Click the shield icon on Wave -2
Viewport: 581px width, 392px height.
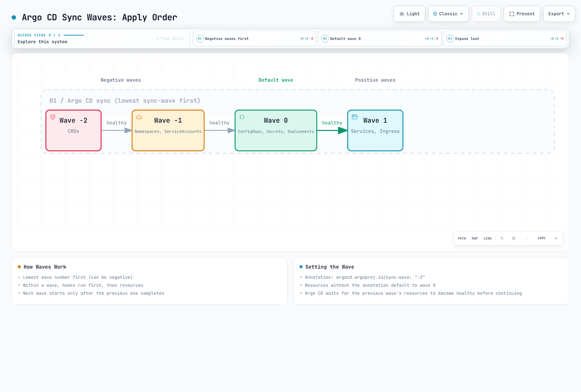pos(53,117)
